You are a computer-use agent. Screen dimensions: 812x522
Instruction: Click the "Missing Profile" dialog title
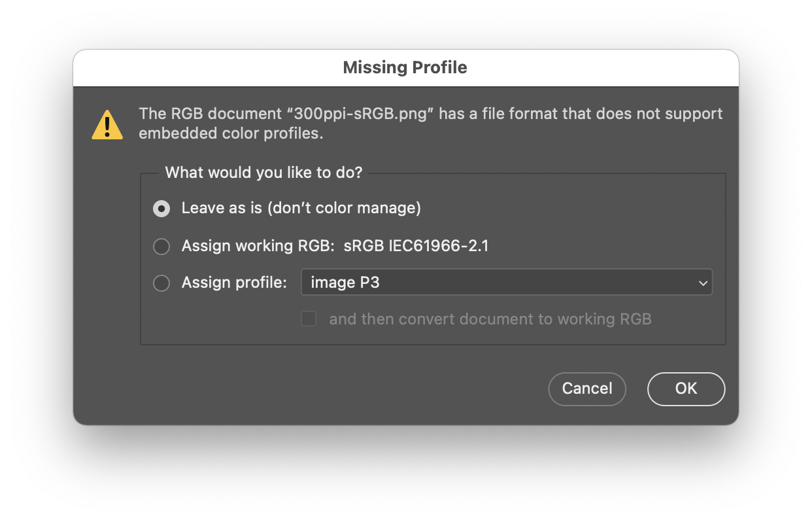tap(405, 67)
